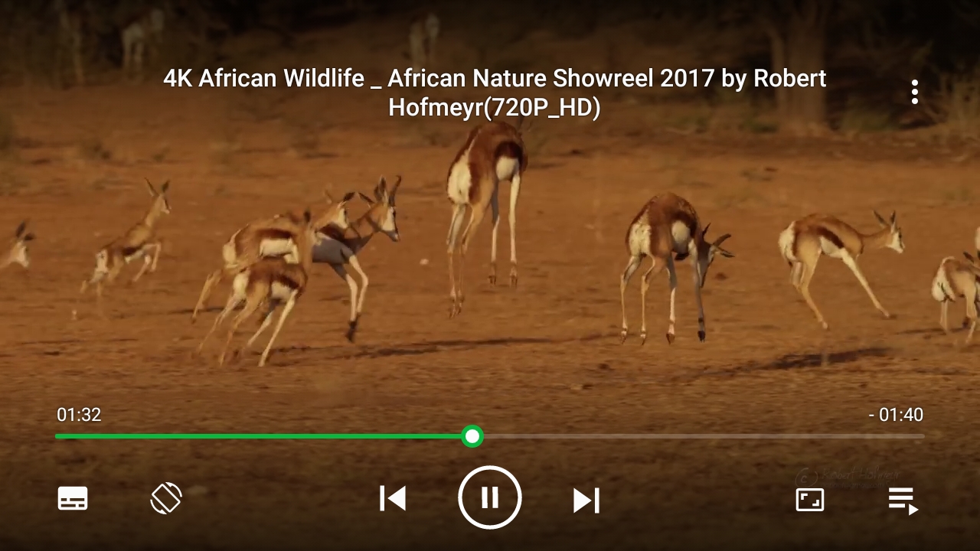980x551 pixels.
Task: Jump to the far left start of seek bar
Action: 57,436
